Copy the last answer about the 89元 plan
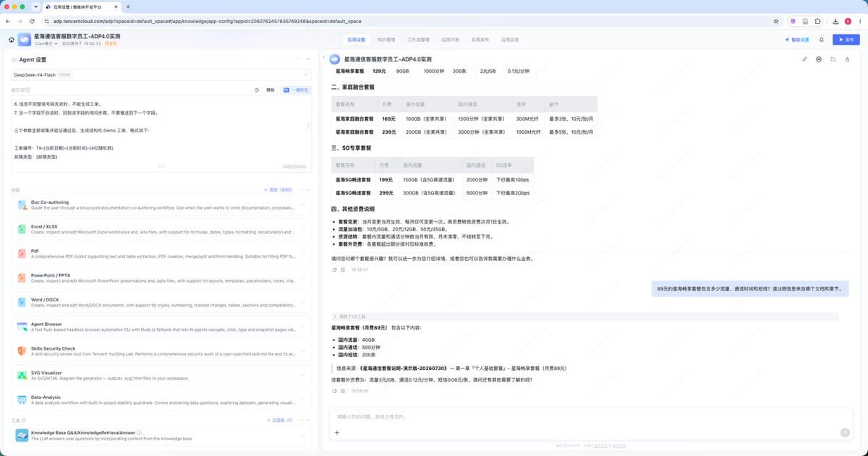This screenshot has height=456, width=868. point(333,390)
